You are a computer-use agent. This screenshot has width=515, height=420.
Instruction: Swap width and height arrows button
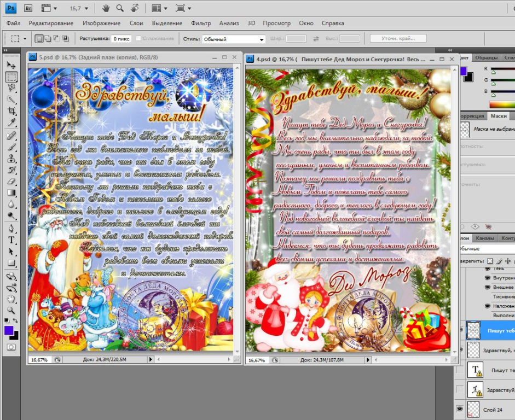coord(316,39)
